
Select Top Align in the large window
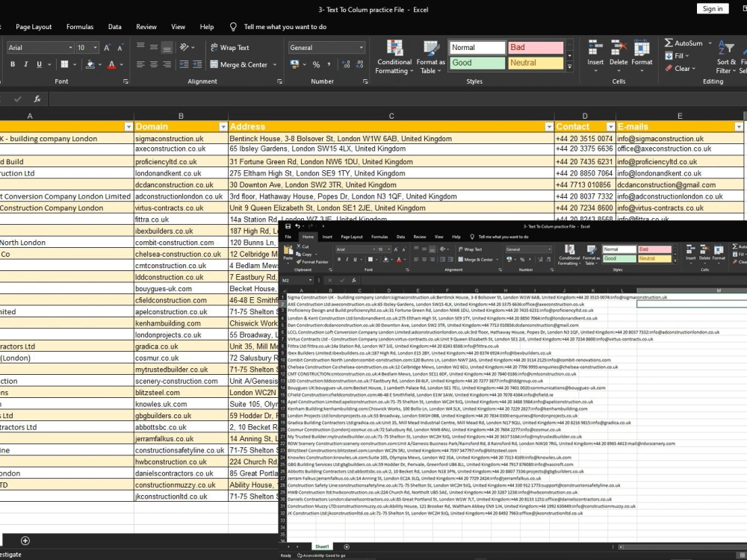point(140,47)
